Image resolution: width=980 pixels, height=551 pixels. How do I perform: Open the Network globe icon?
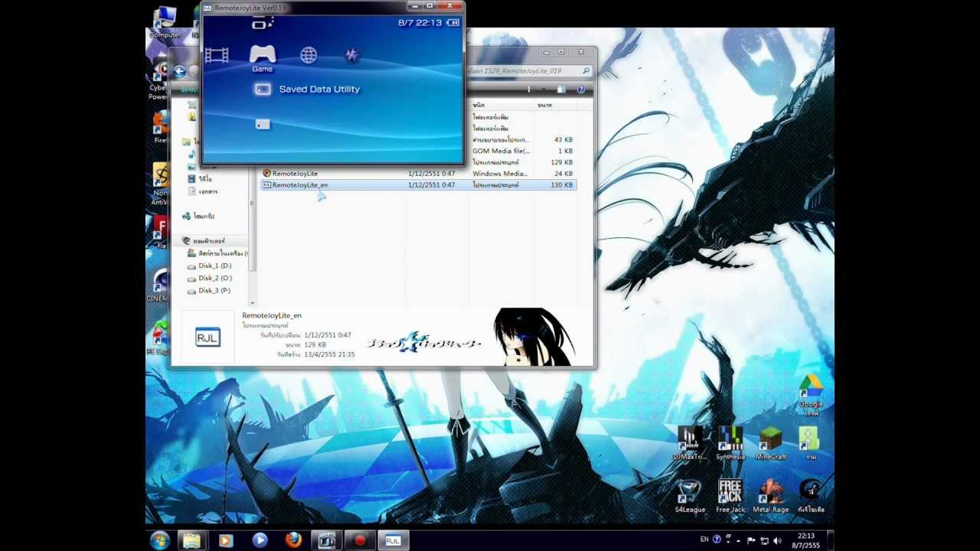pyautogui.click(x=309, y=54)
